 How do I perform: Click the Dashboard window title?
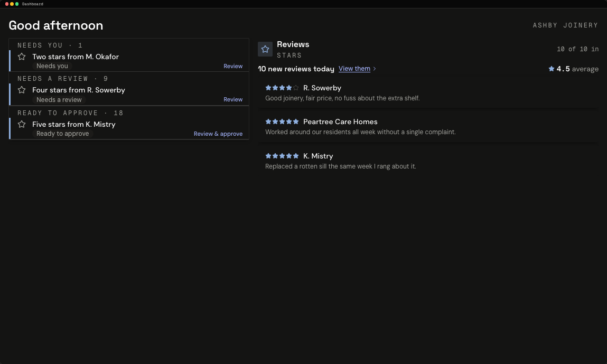tap(33, 4)
